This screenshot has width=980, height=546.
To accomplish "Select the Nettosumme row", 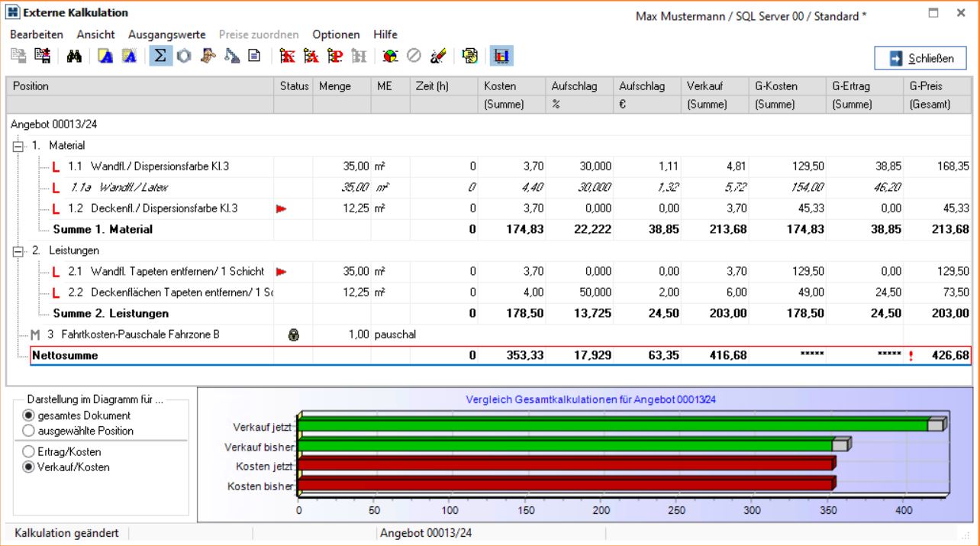I will click(65, 355).
